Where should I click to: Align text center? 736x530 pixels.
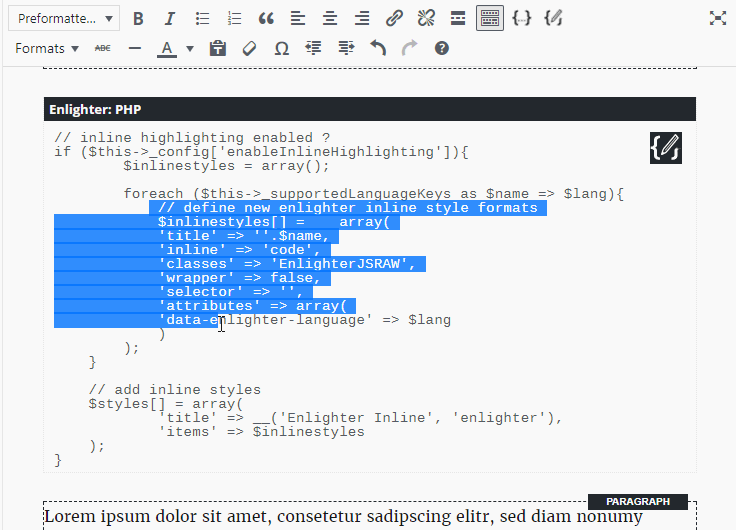[x=330, y=19]
